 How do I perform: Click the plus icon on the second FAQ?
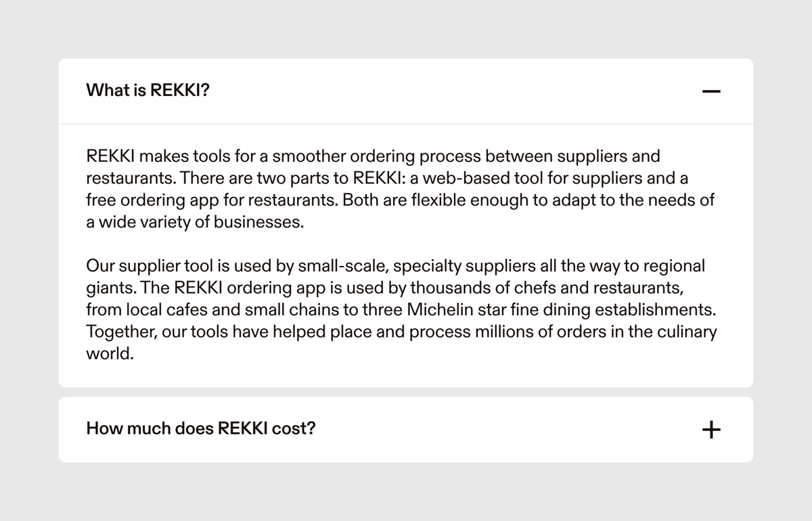point(711,429)
